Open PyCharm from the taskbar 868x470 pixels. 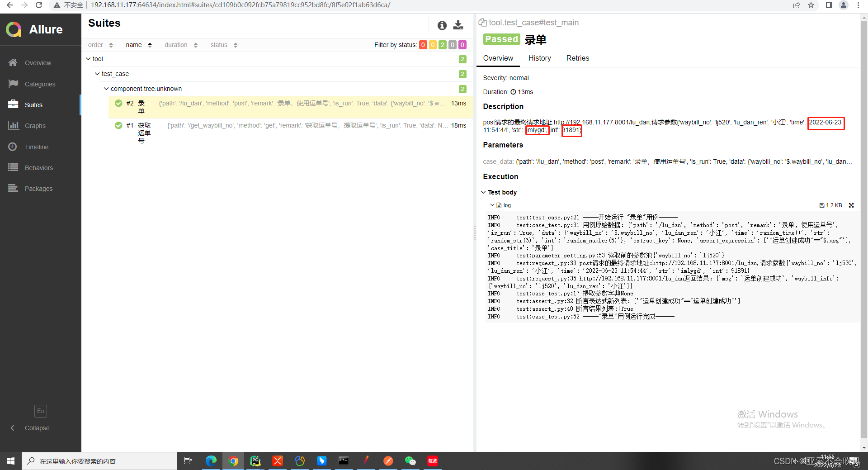tap(255, 461)
